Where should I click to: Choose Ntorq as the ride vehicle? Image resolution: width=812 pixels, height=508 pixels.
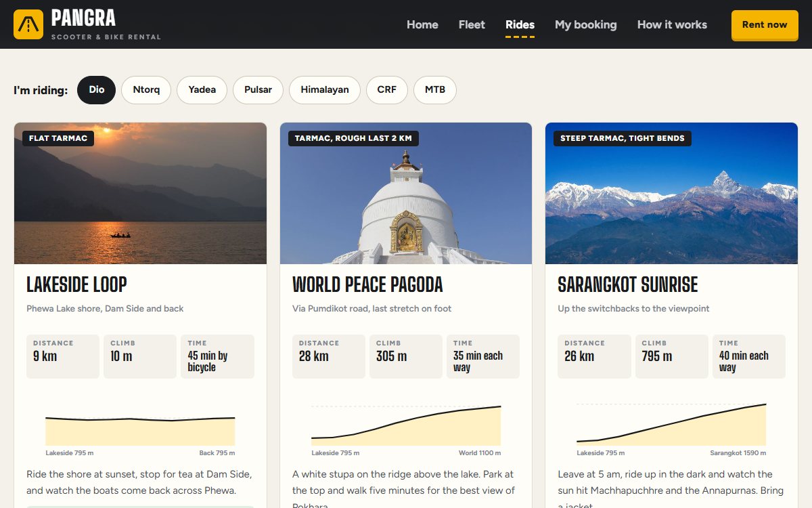click(x=146, y=89)
